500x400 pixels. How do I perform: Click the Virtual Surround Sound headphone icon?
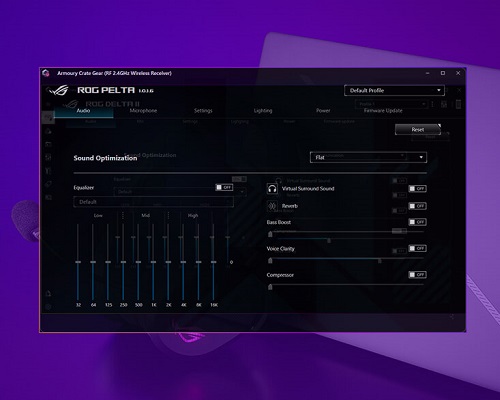pyautogui.click(x=272, y=189)
